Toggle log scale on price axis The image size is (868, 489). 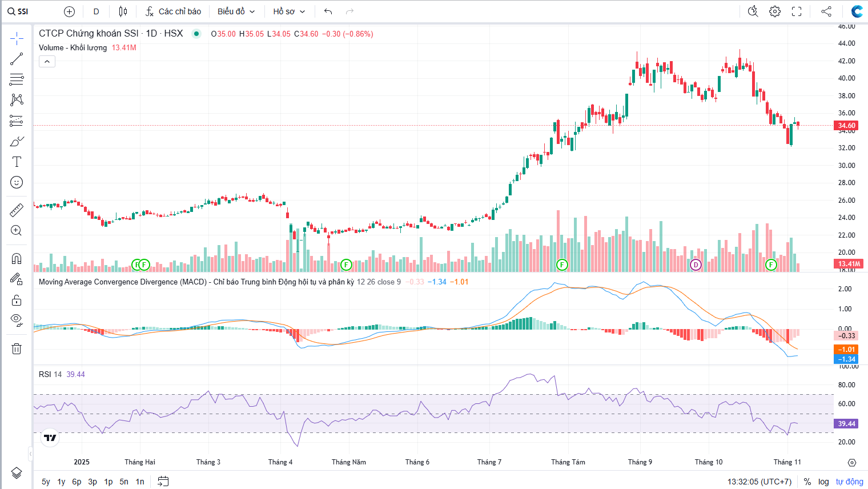823,482
